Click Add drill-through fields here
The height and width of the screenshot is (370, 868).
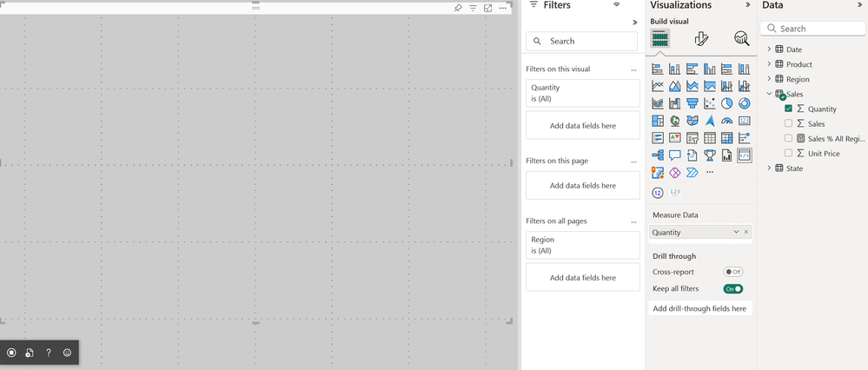pyautogui.click(x=699, y=308)
